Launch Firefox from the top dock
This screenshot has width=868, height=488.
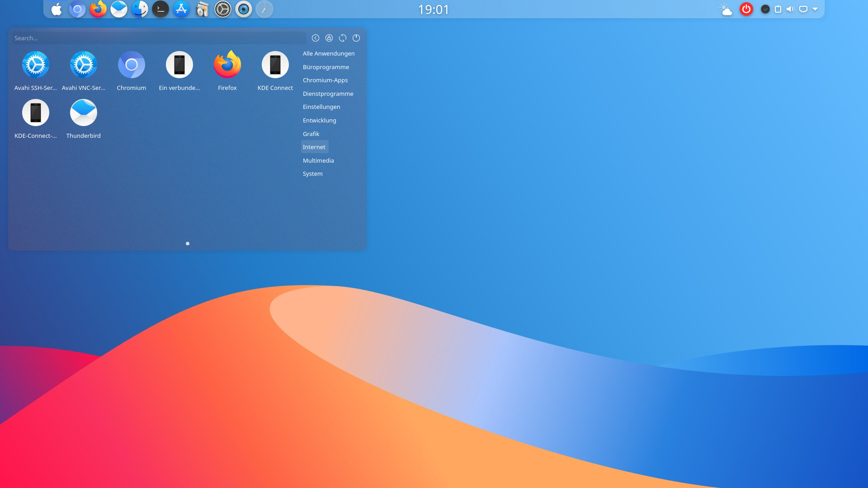(x=98, y=9)
